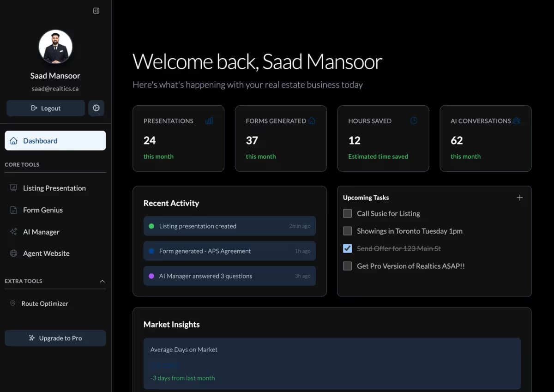Tick the Showings in Toronto Tuesday checkbox

[x=347, y=231]
